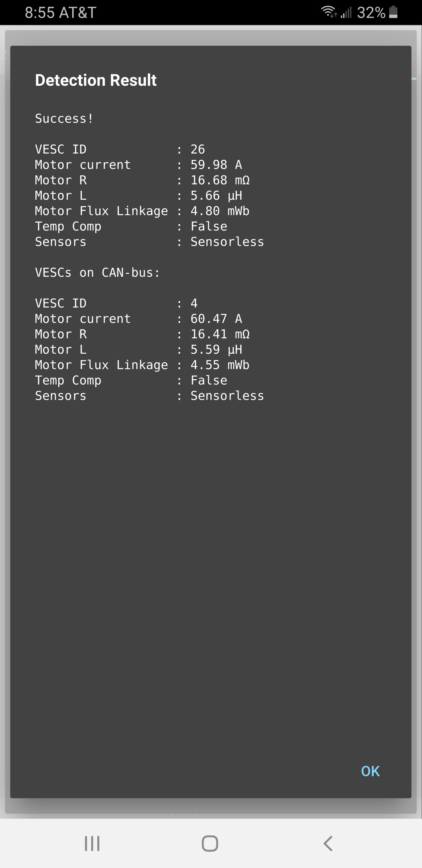
Task: Tap the battery icon in status bar
Action: pyautogui.click(x=393, y=12)
